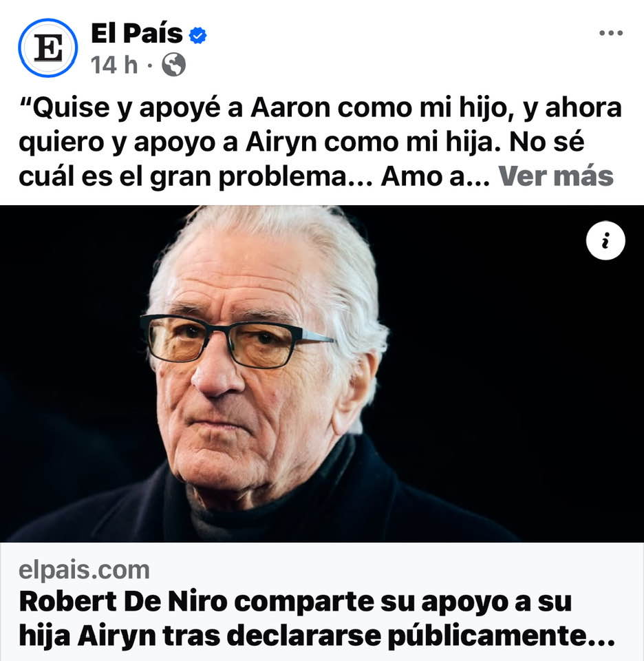The height and width of the screenshot is (661, 644).
Task: Open the Robert De Niro article headline
Action: point(316,618)
